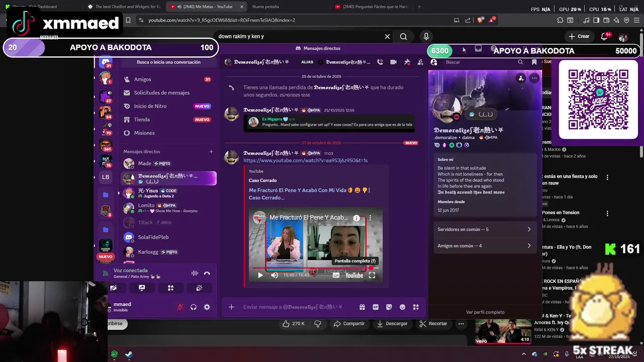The width and height of the screenshot is (644, 362).
Task: Open Me Fracturó El Pene video title link
Action: pyautogui.click(x=309, y=194)
